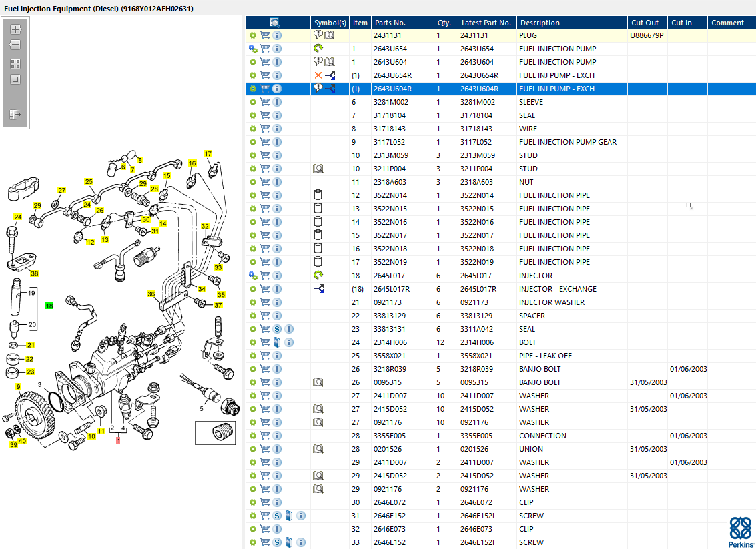This screenshot has height=549, width=756.
Task: Select diagram callout 18 highlighted green
Action: pyautogui.click(x=49, y=306)
